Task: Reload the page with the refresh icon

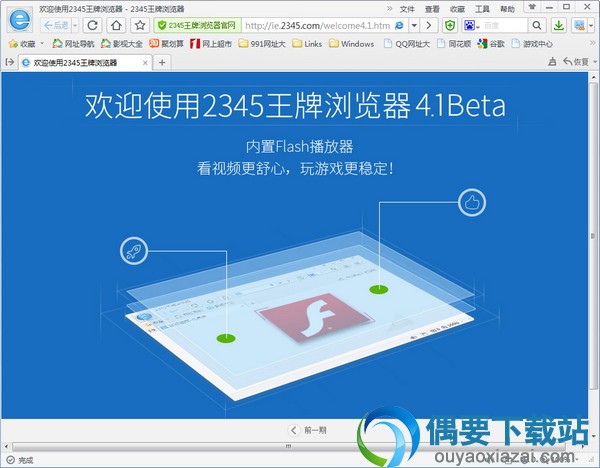Action: pyautogui.click(x=92, y=25)
